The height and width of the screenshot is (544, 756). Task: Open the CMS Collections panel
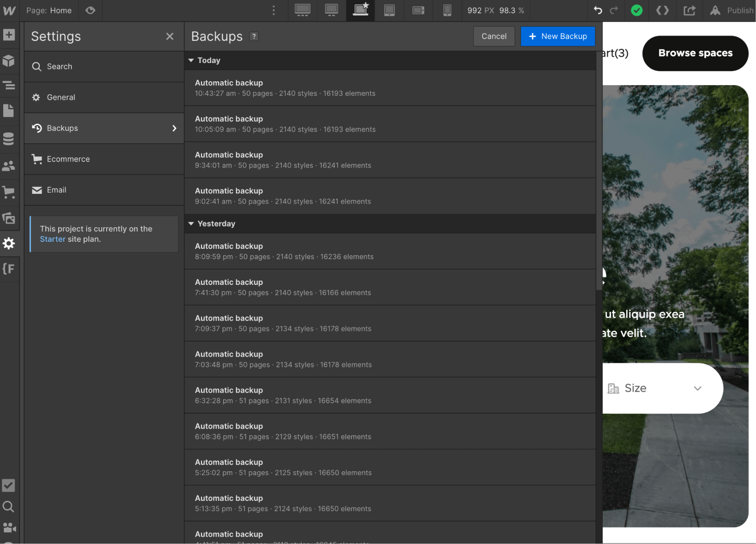pos(9,138)
